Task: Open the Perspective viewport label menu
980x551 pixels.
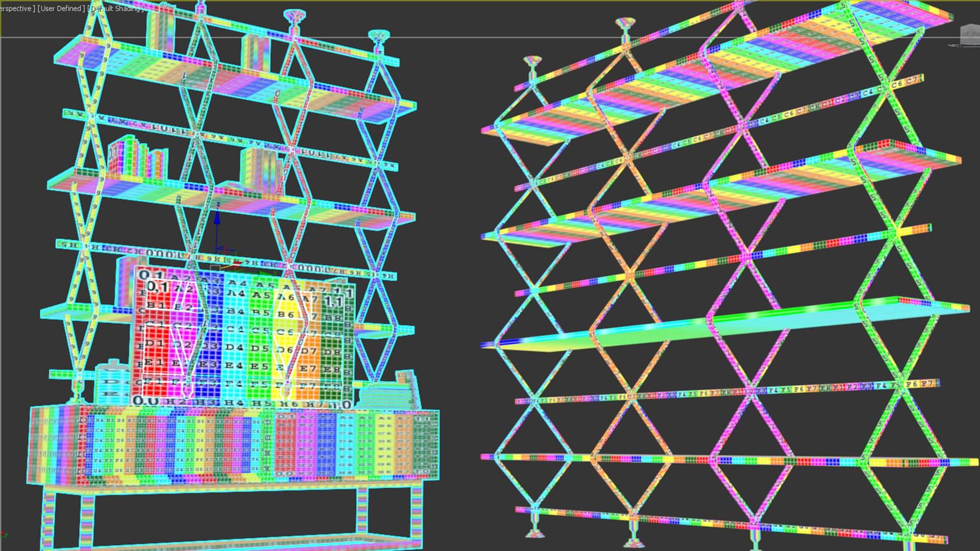Action: click(15, 9)
